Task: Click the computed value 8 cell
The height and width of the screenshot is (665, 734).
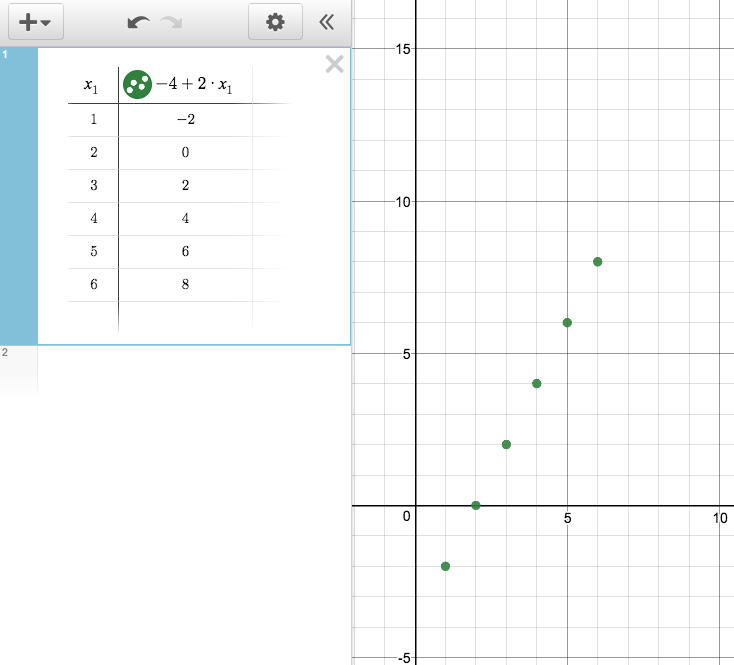Action: point(186,285)
